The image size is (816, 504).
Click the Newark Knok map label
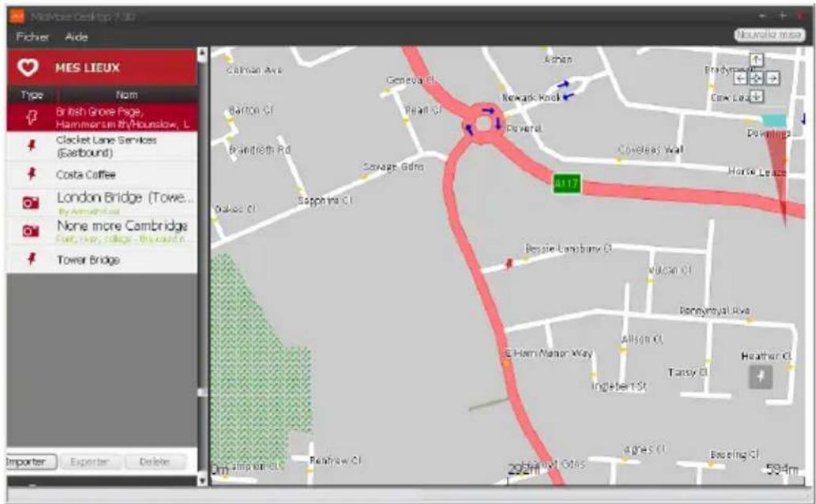click(531, 97)
